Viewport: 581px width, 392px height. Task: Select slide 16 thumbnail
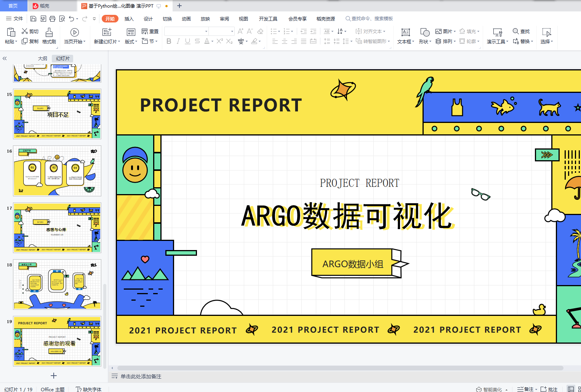[x=57, y=171]
